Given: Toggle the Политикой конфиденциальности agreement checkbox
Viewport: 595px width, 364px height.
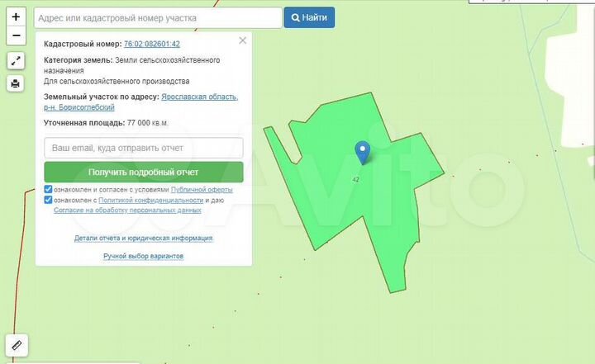Looking at the screenshot, I should [49, 200].
